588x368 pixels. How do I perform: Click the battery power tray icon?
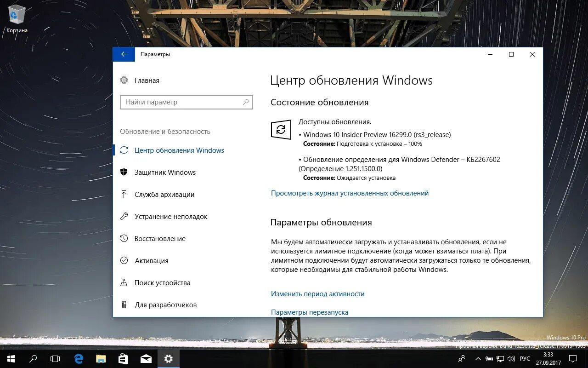[x=489, y=359]
